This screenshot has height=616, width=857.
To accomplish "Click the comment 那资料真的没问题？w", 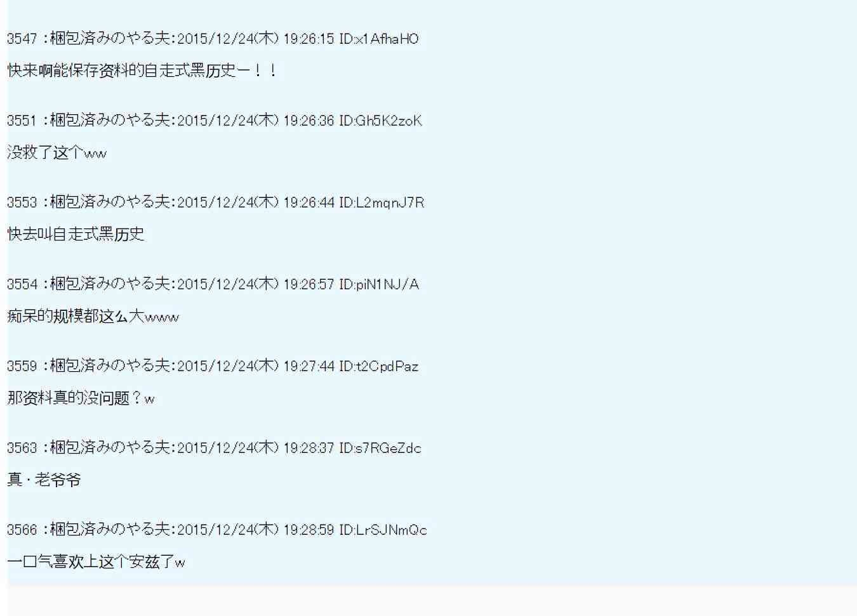I will [81, 398].
